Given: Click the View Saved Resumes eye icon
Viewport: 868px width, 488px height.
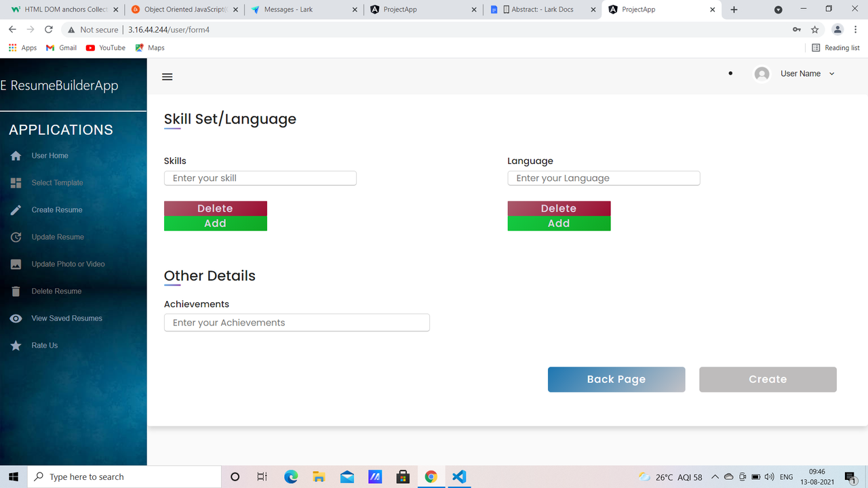Looking at the screenshot, I should [x=16, y=319].
